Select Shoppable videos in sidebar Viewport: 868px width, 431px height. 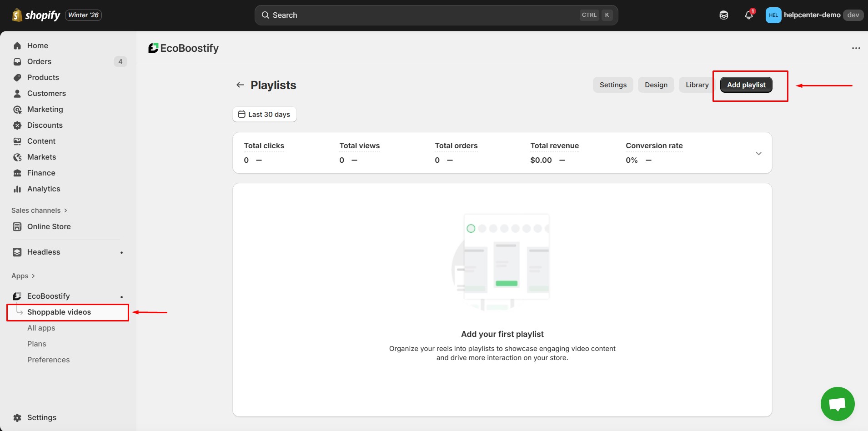point(59,312)
